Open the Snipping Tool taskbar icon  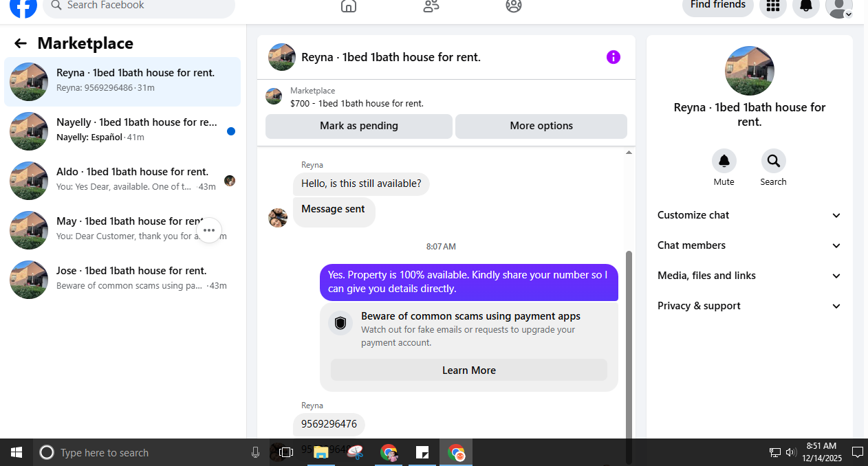pos(355,452)
